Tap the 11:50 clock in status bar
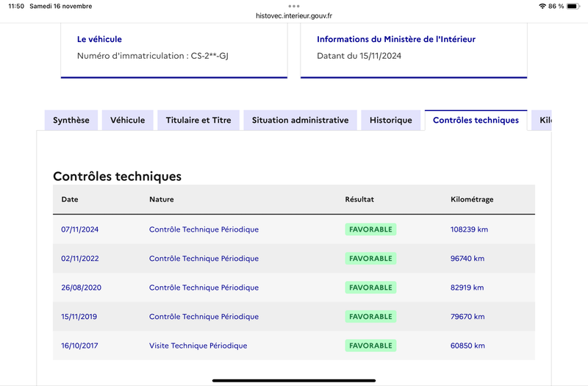 point(16,6)
